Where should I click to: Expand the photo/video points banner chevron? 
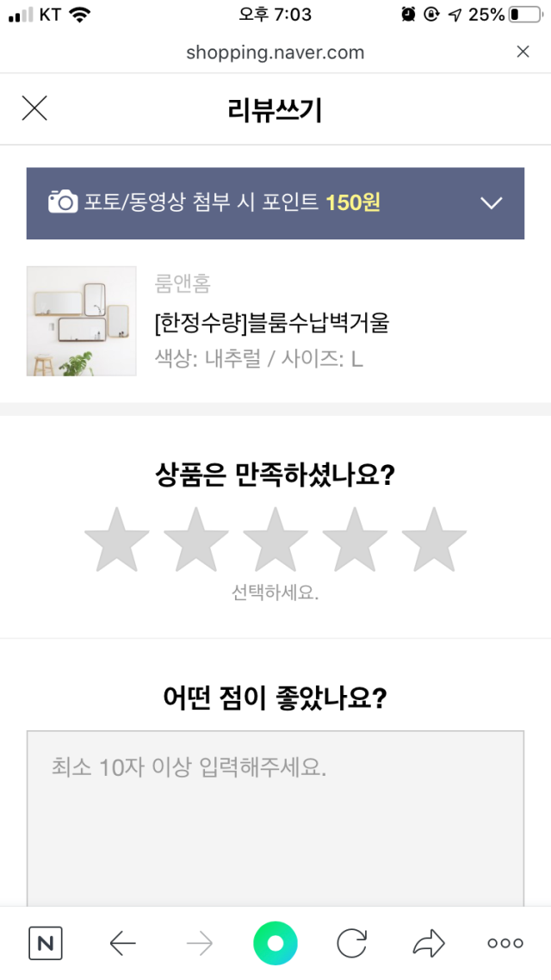point(492,203)
